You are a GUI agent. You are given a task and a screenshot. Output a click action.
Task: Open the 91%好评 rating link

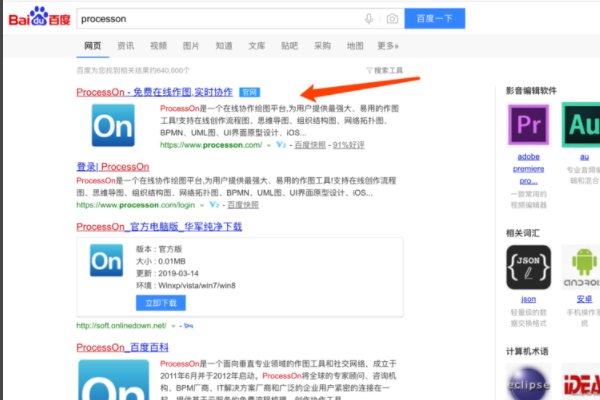coord(348,145)
